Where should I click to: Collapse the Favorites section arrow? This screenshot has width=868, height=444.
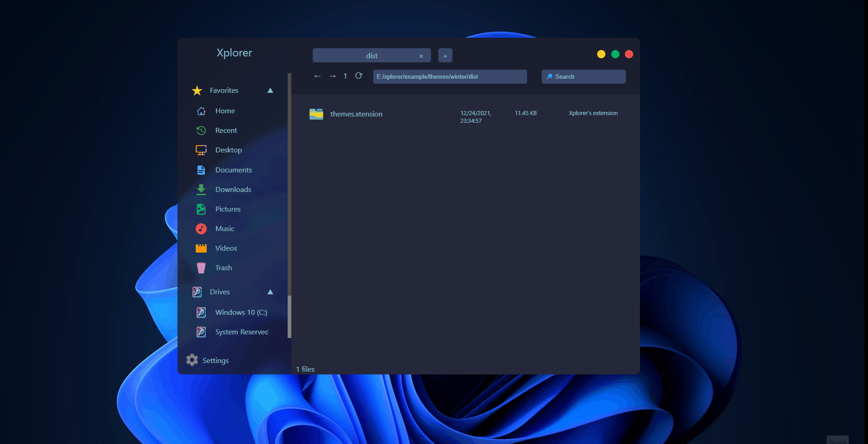270,91
